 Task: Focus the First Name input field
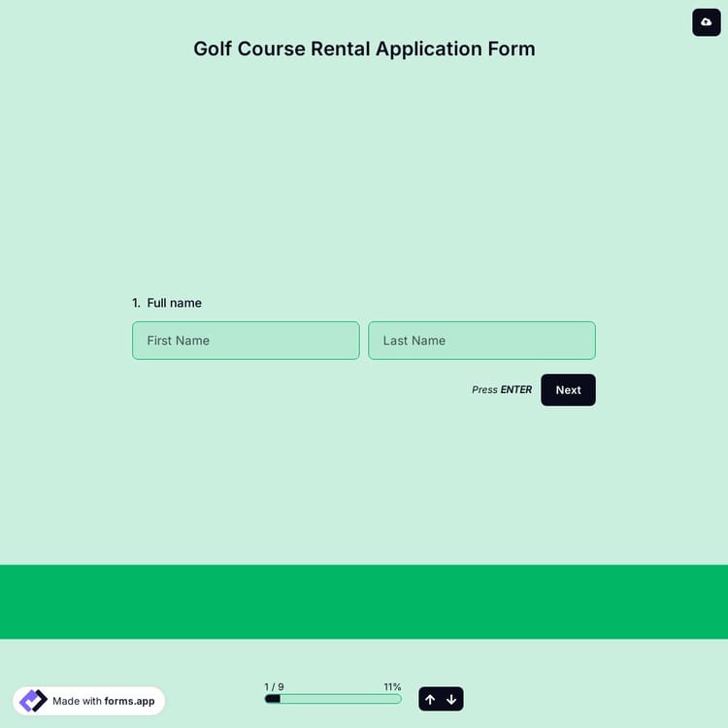246,341
